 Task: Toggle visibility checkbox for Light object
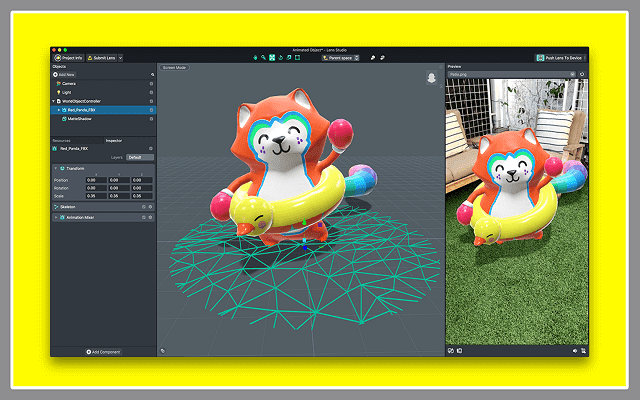151,92
